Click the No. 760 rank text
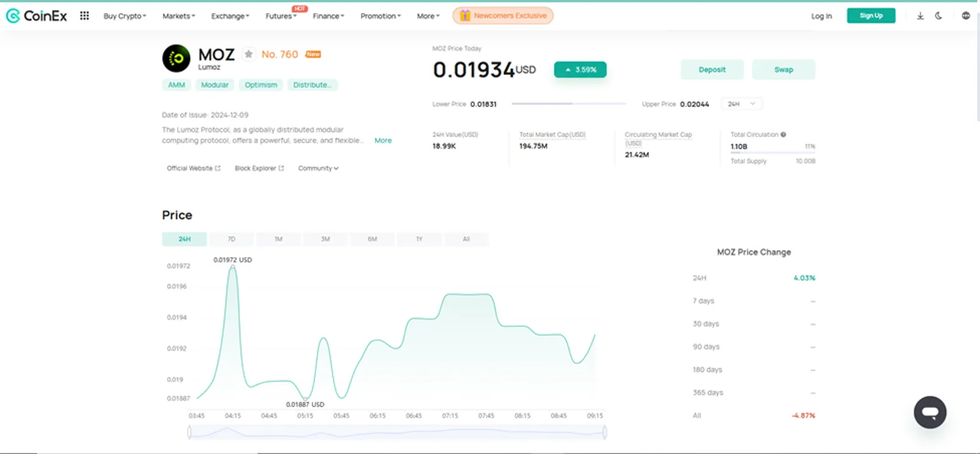 click(x=280, y=54)
